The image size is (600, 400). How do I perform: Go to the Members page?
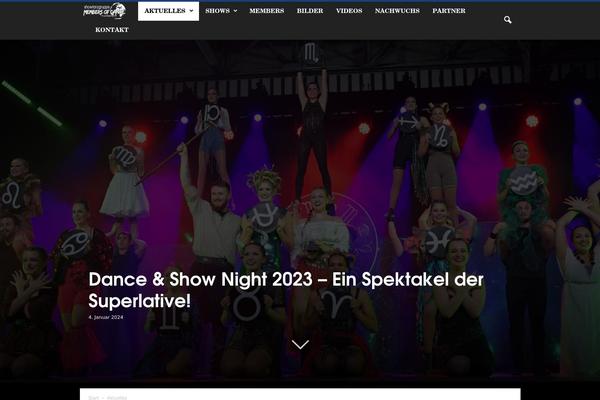click(267, 11)
